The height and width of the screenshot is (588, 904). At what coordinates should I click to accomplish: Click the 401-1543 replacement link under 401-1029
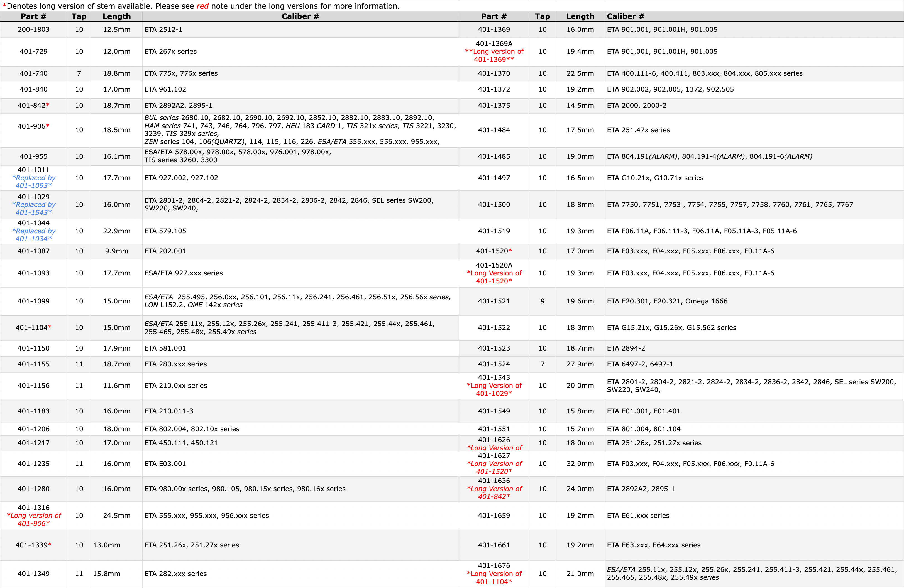pos(34,209)
